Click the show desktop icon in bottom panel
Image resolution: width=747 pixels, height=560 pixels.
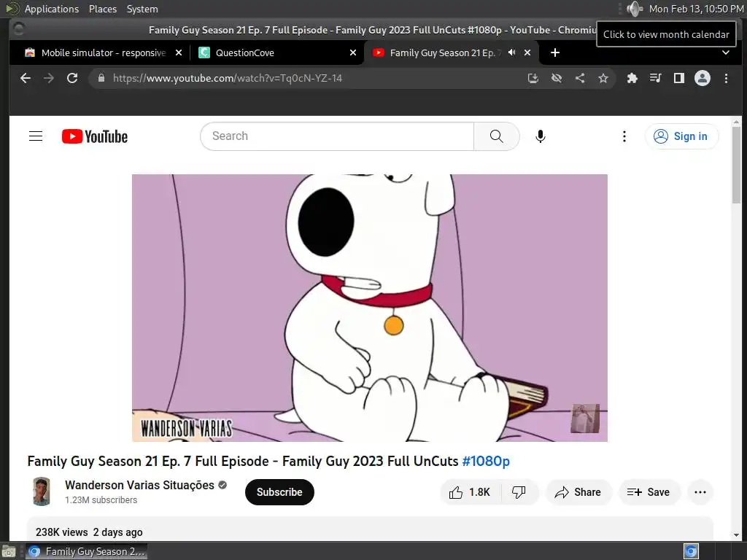click(9, 551)
